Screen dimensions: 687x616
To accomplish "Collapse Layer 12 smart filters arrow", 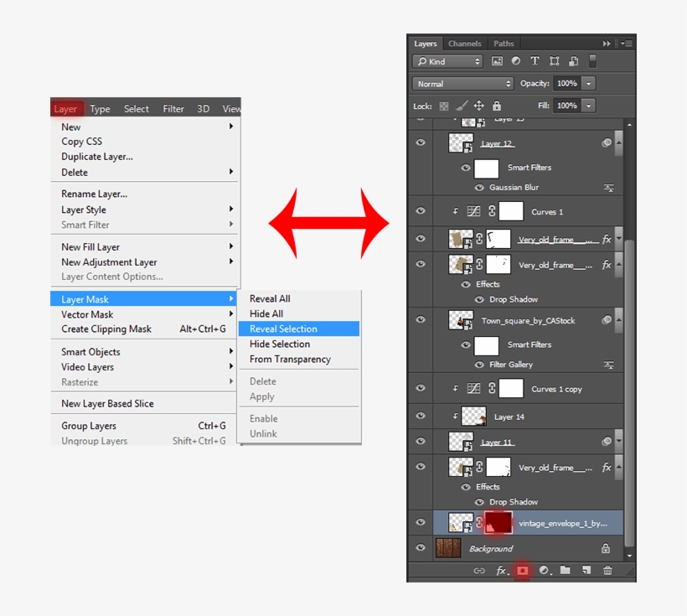I will 618,143.
